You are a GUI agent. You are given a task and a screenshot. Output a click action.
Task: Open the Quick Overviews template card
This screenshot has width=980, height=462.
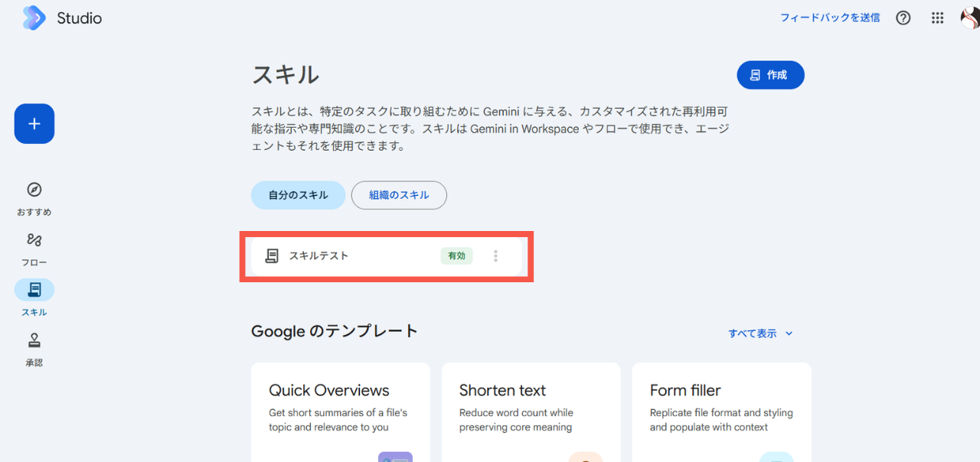pos(341,412)
